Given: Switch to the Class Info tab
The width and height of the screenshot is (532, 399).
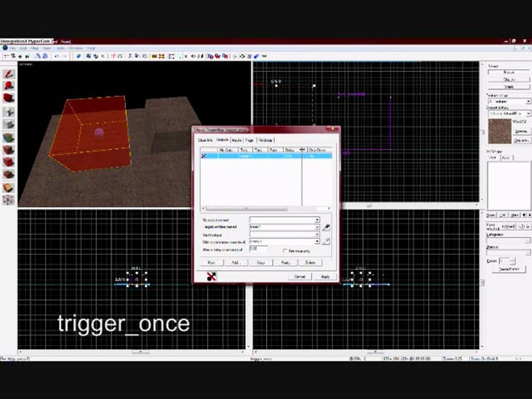Looking at the screenshot, I should [x=205, y=140].
